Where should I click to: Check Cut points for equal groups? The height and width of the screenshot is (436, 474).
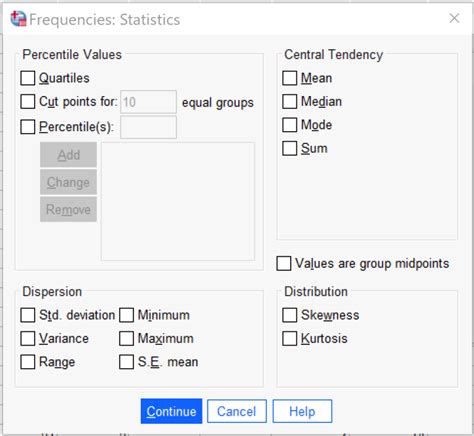tap(28, 102)
